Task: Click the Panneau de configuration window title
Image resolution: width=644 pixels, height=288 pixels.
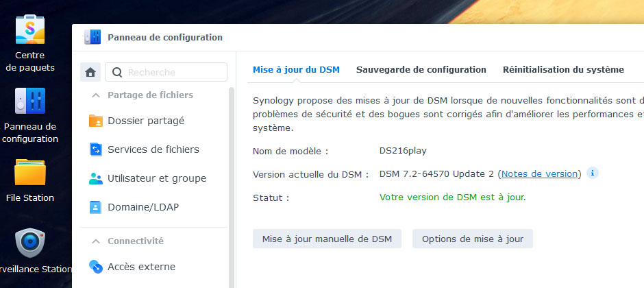Action: pyautogui.click(x=165, y=38)
